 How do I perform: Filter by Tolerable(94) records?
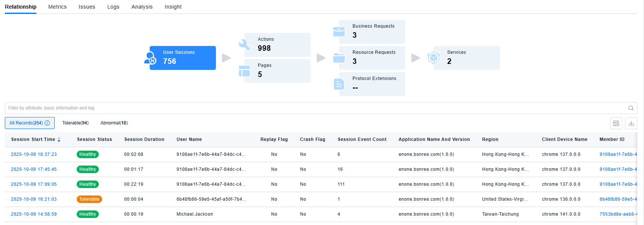(75, 123)
